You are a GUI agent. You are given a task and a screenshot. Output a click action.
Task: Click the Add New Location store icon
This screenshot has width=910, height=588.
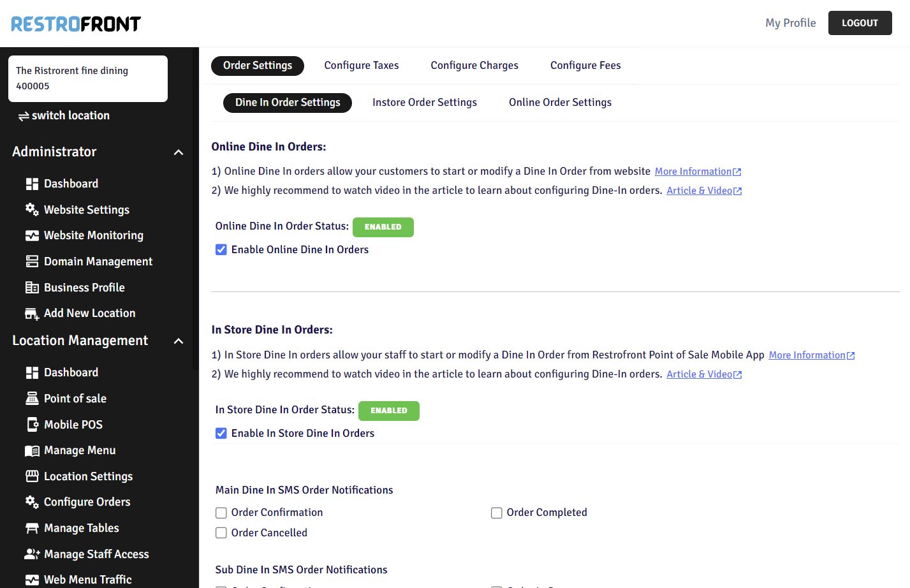32,314
